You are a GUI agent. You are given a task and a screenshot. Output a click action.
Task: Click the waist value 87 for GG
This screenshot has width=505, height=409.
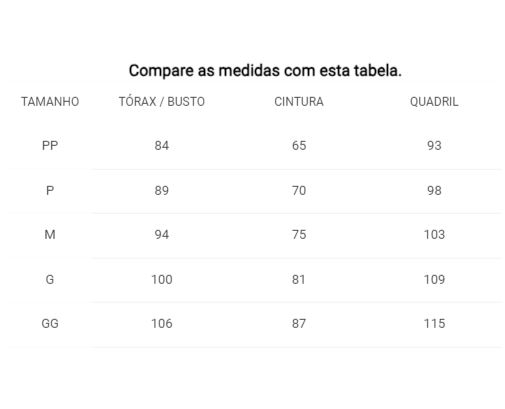pyautogui.click(x=299, y=323)
